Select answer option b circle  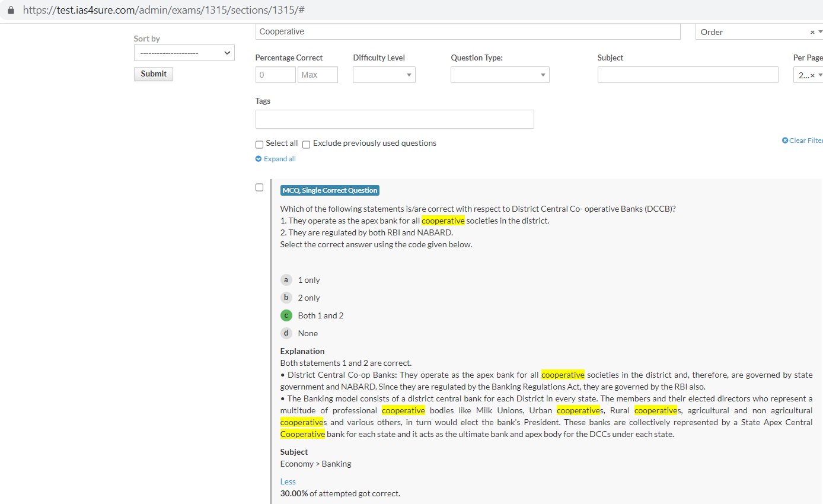(x=286, y=298)
